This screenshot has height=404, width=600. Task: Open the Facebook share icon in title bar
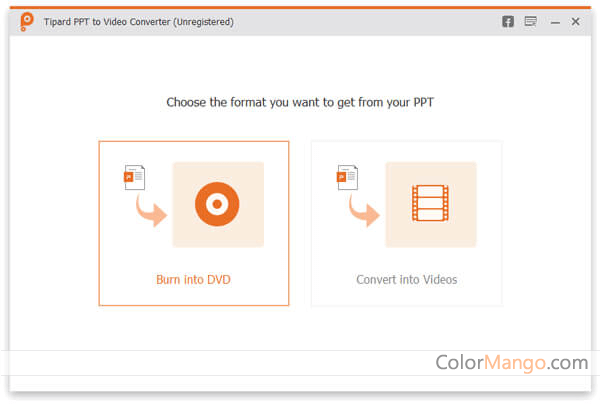(508, 21)
